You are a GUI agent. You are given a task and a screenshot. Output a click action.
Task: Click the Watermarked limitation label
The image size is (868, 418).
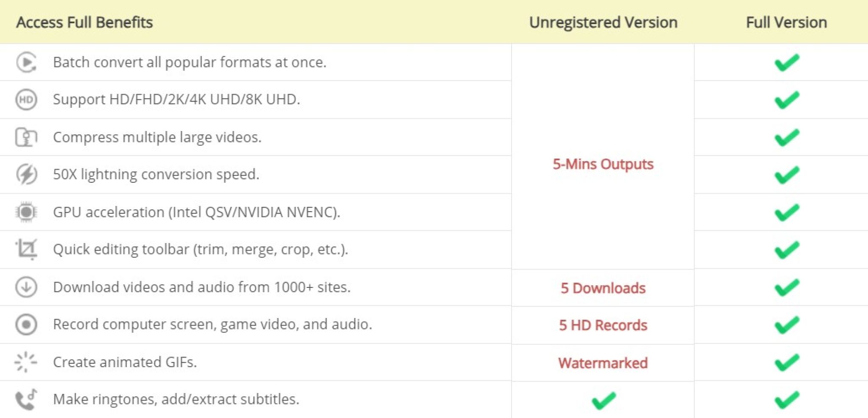click(603, 363)
